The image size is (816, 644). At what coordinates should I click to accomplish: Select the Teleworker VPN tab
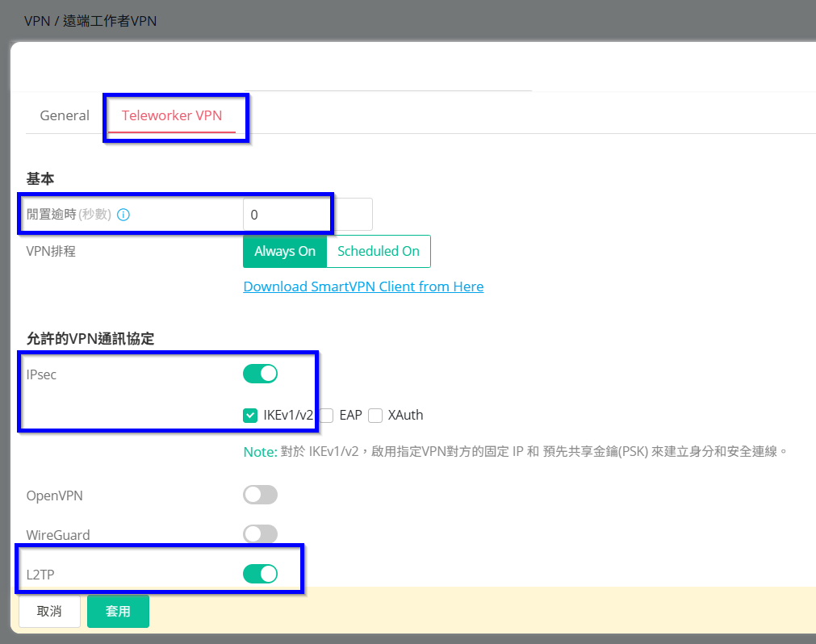click(171, 115)
